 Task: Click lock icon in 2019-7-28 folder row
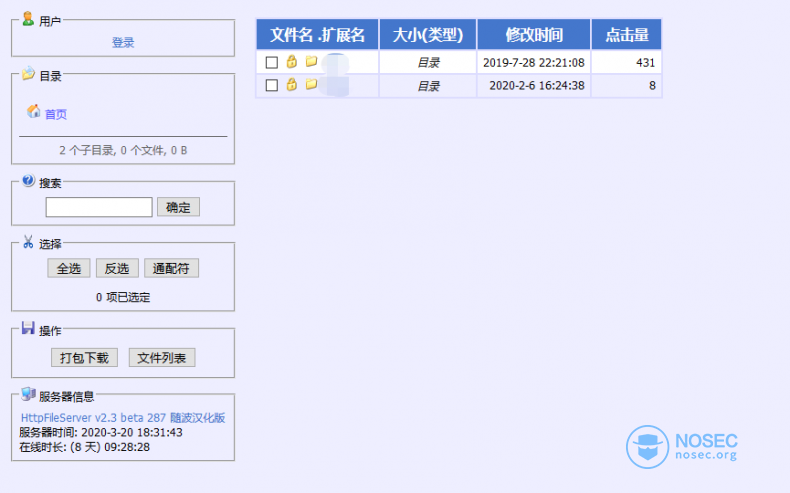click(x=291, y=61)
